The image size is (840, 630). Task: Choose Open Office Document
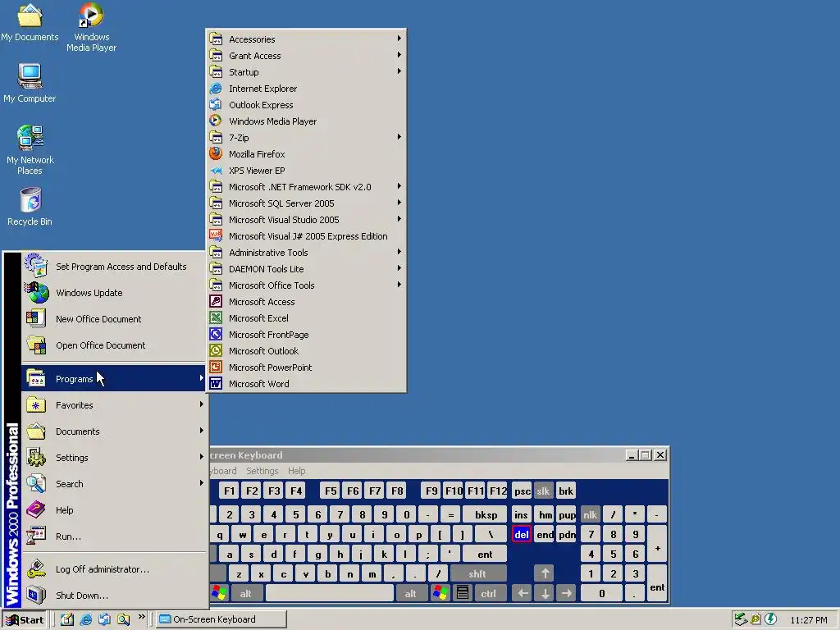coord(113,345)
